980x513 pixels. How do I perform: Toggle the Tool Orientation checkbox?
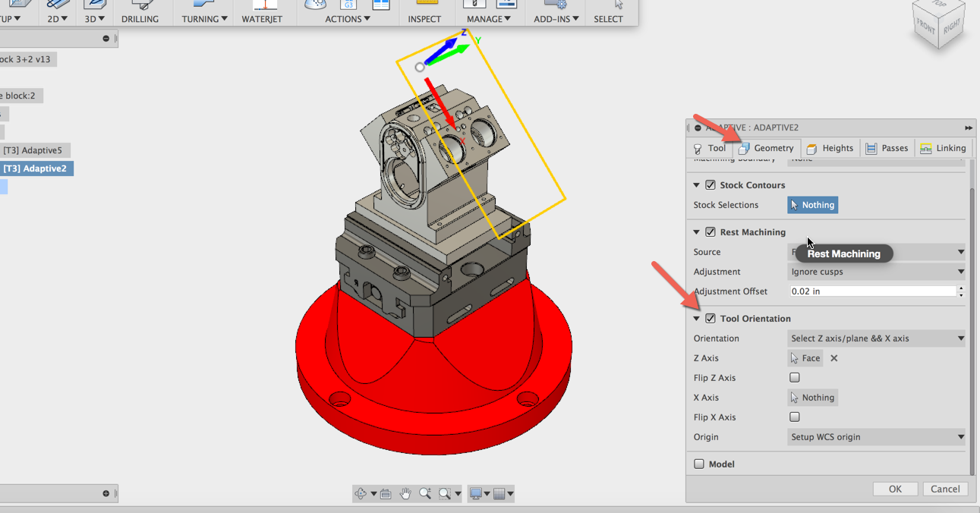pos(710,318)
